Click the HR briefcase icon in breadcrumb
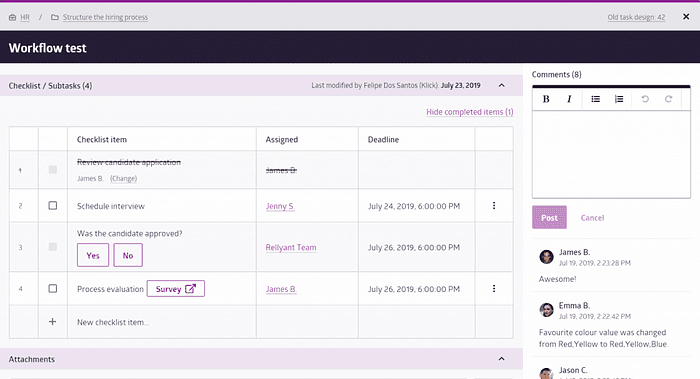 12,17
